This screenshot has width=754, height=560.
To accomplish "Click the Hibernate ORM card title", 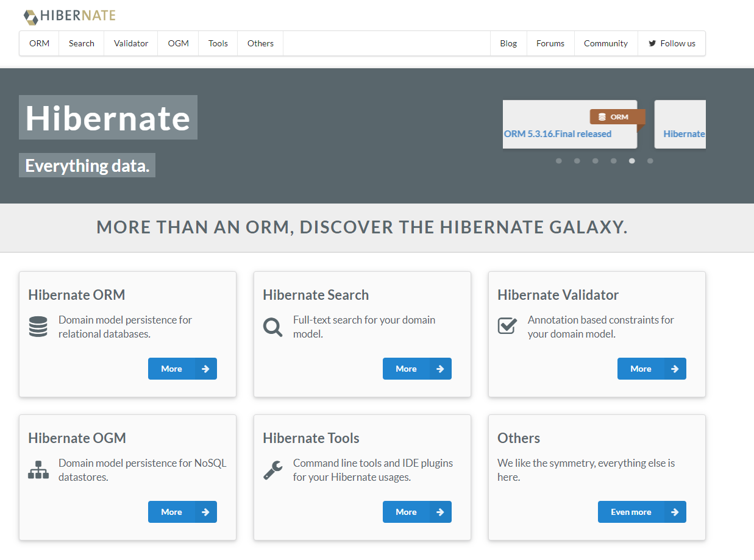I will [77, 295].
